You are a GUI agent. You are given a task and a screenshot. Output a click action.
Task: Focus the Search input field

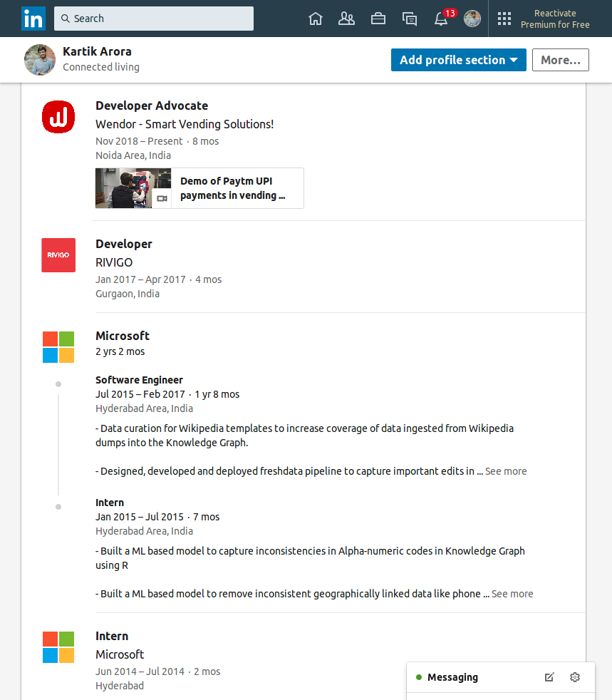tap(154, 19)
